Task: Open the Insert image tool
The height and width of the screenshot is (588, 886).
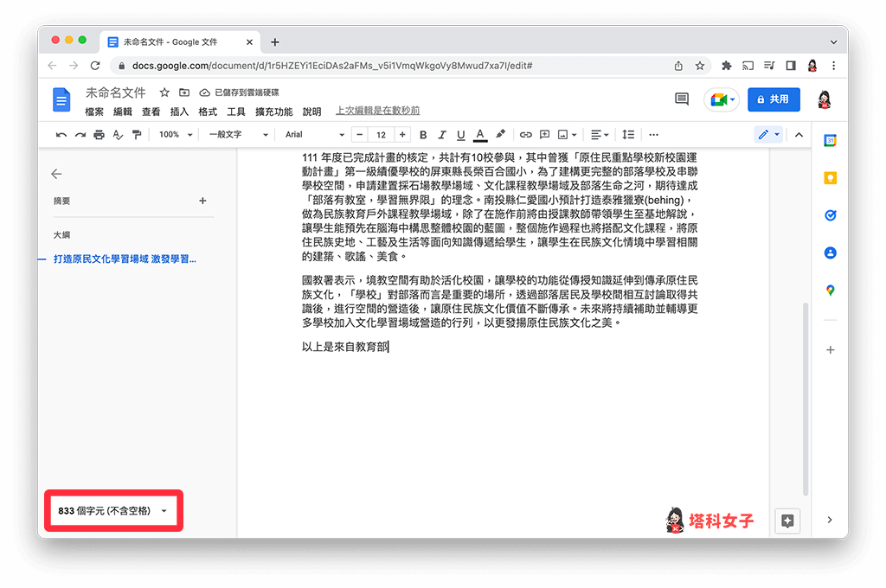Action: [564, 134]
